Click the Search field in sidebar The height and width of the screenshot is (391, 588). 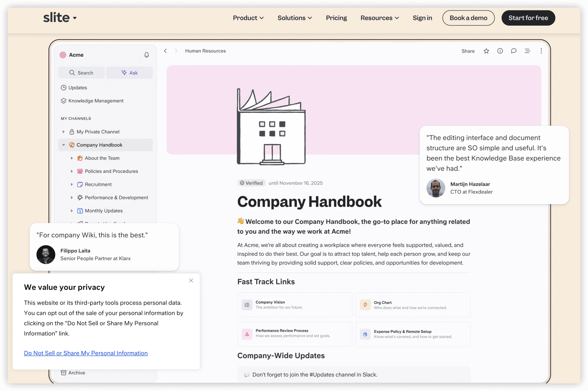[81, 73]
